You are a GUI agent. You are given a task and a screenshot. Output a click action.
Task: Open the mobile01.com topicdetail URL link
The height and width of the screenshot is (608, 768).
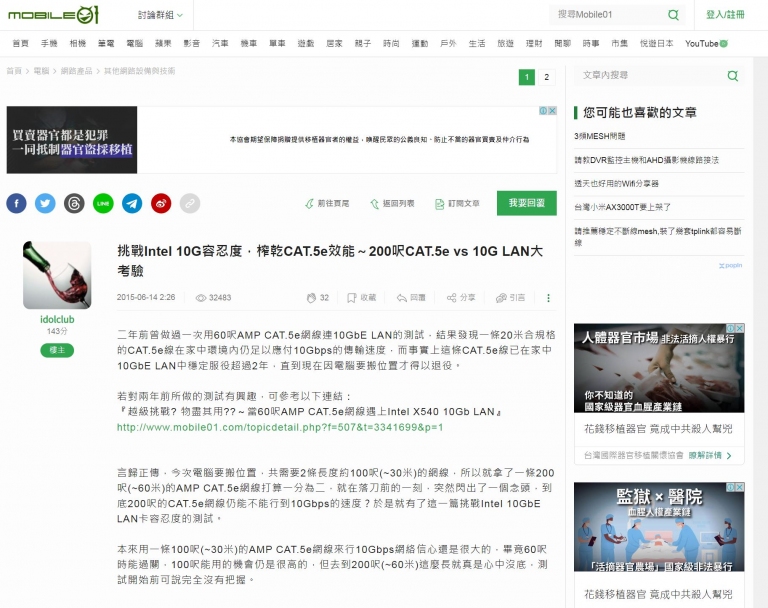click(x=280, y=427)
